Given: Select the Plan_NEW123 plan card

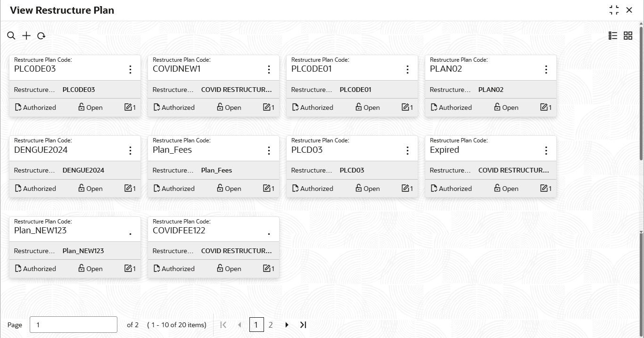Looking at the screenshot, I should [75, 247].
